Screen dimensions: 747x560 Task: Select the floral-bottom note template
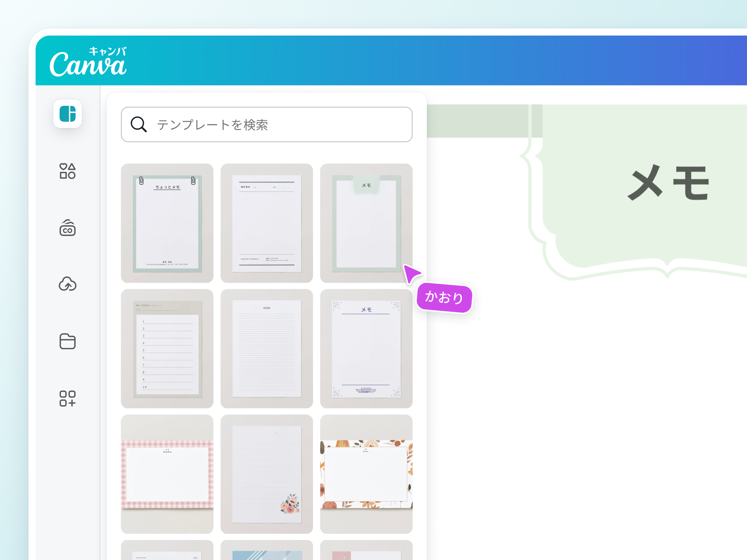pos(266,473)
